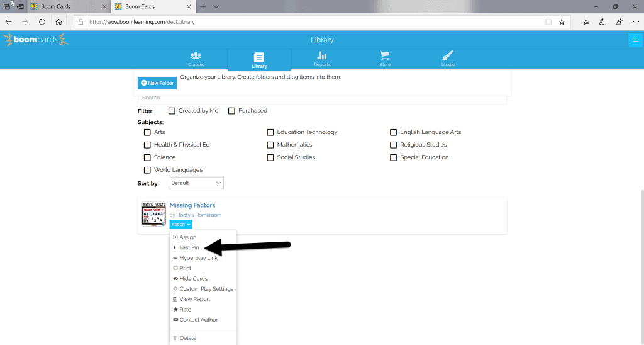Image resolution: width=644 pixels, height=345 pixels.
Task: Enable the Arts subject checkbox
Action: point(147,132)
